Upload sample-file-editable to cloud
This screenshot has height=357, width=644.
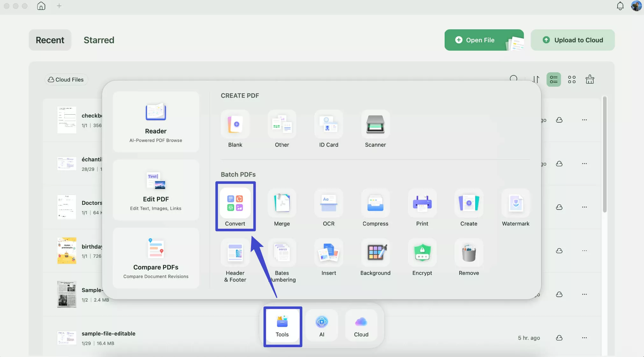559,338
